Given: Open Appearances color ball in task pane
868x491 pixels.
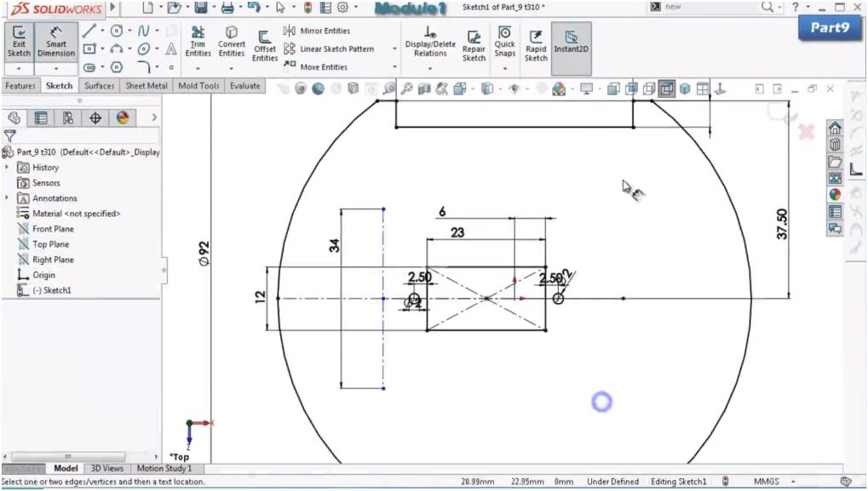Looking at the screenshot, I should pos(835,195).
